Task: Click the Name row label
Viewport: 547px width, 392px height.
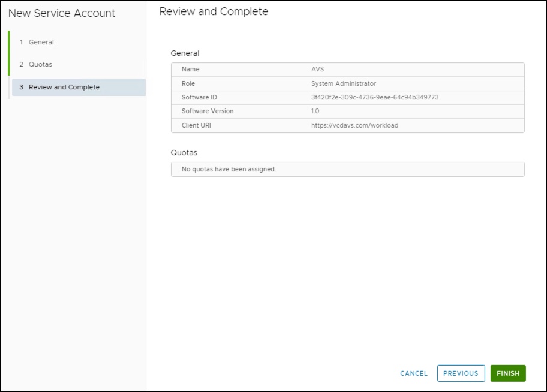Action: 191,70
